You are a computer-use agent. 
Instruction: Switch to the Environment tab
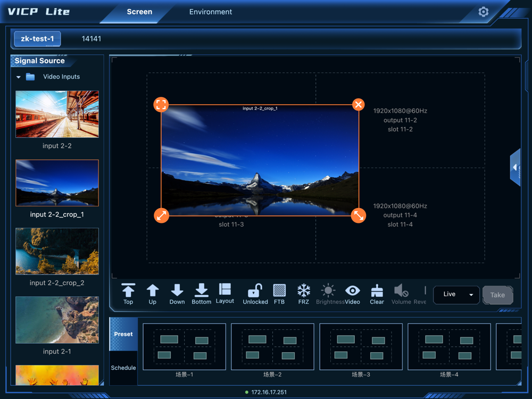(x=211, y=12)
